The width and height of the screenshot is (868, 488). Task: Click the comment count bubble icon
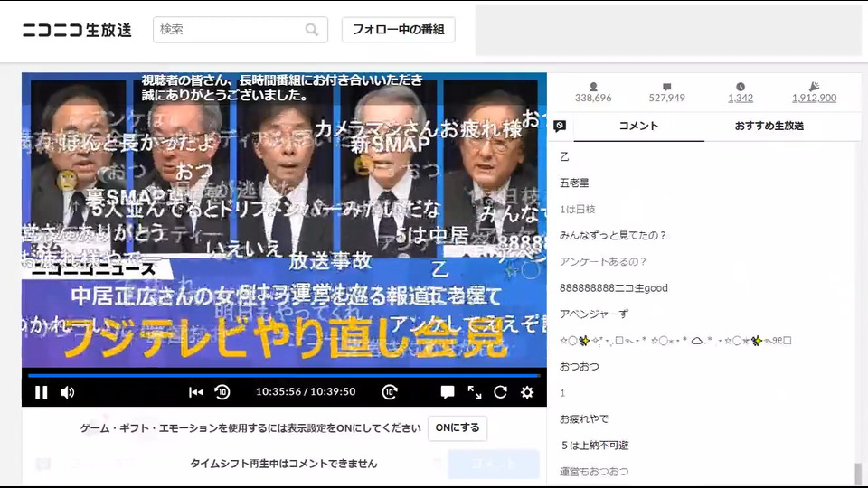pyautogui.click(x=666, y=87)
